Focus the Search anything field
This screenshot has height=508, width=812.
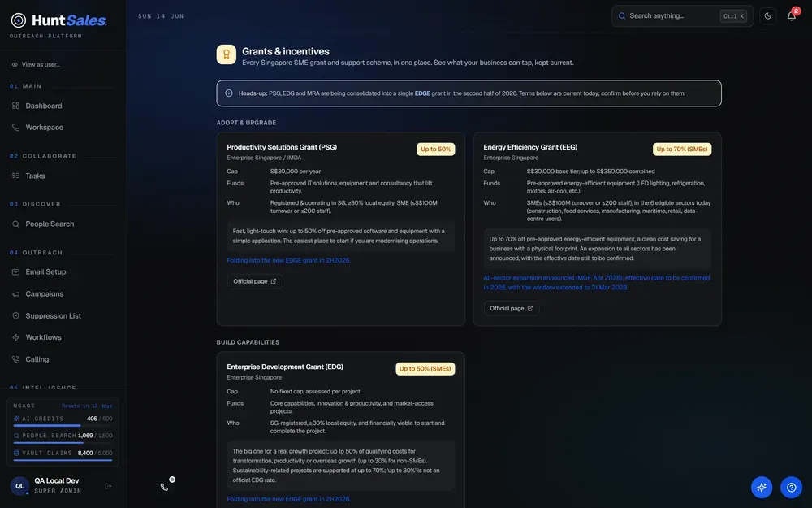[682, 16]
